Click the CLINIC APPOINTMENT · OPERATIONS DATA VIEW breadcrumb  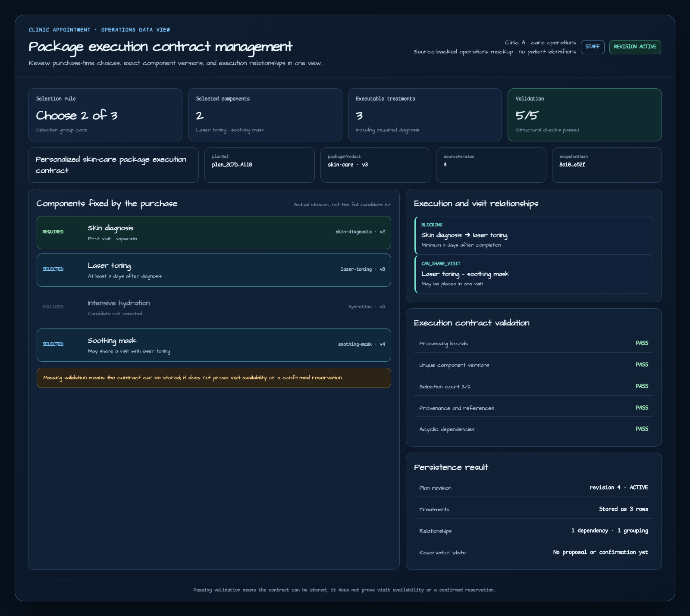99,30
